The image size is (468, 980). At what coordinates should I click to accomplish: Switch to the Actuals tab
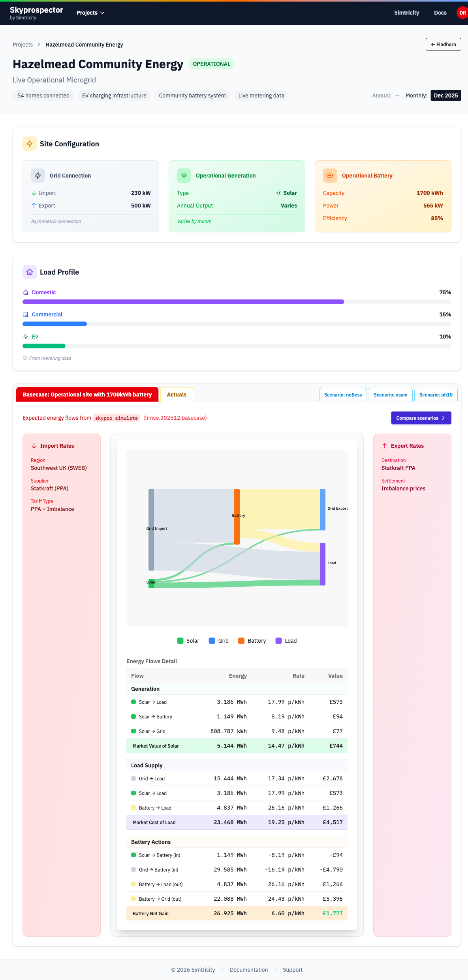pyautogui.click(x=177, y=395)
